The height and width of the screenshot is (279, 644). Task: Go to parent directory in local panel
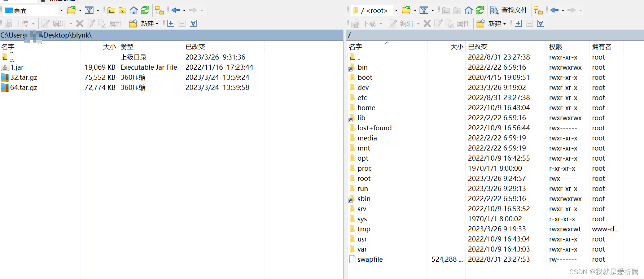tap(111, 10)
